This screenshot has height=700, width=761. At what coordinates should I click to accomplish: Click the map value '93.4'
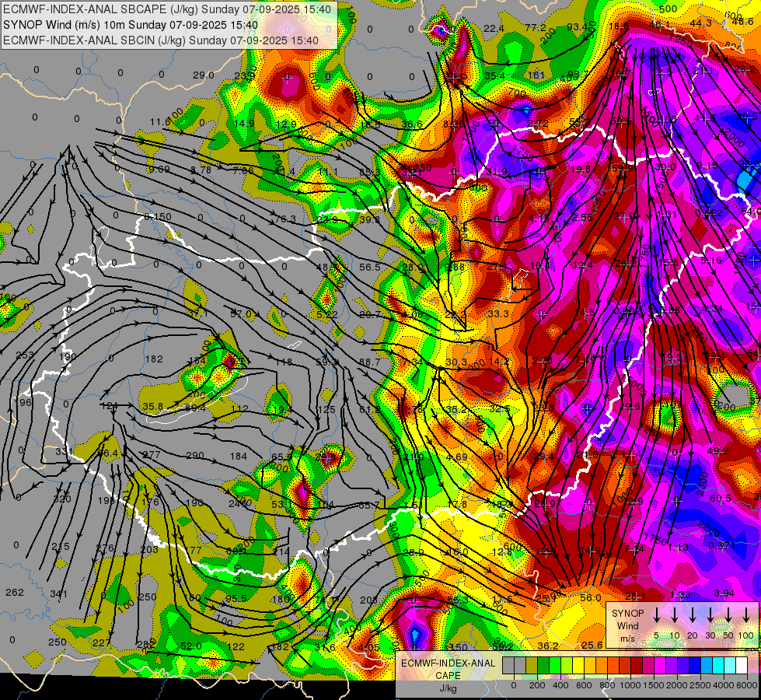(578, 26)
